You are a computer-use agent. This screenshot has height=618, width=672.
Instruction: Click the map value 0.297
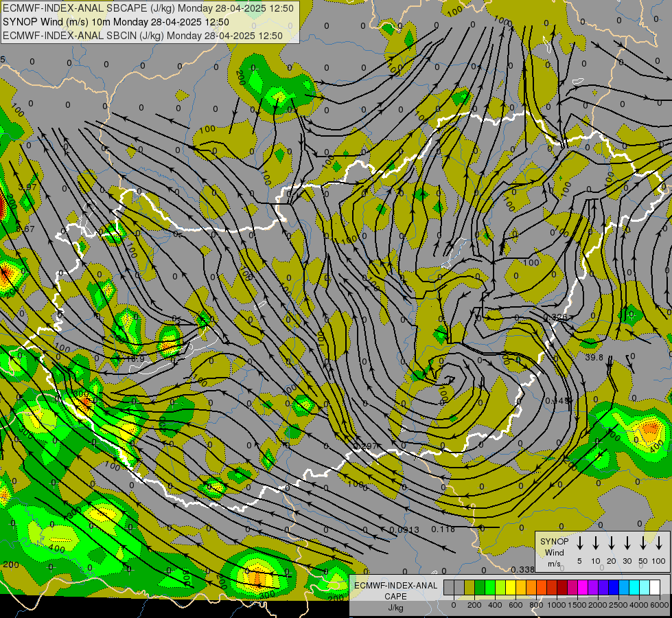pos(365,446)
